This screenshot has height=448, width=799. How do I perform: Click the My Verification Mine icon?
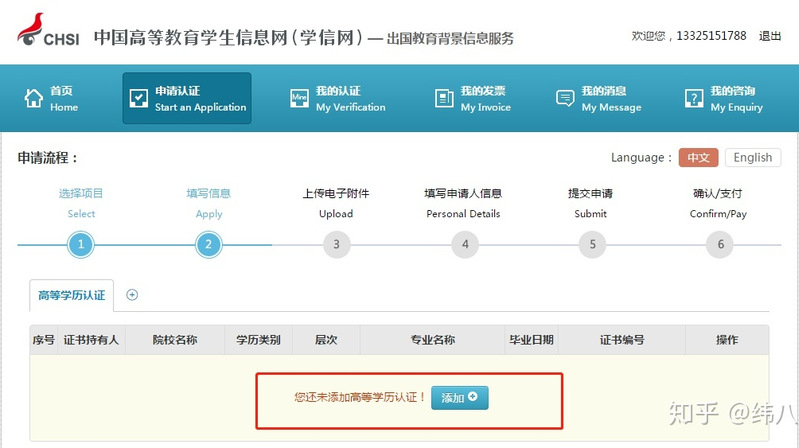click(299, 98)
